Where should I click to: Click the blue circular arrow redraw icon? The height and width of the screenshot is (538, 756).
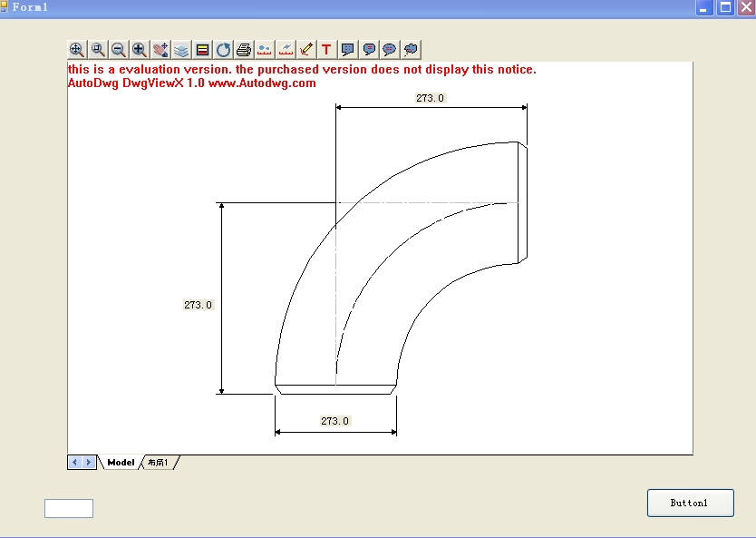coord(223,50)
